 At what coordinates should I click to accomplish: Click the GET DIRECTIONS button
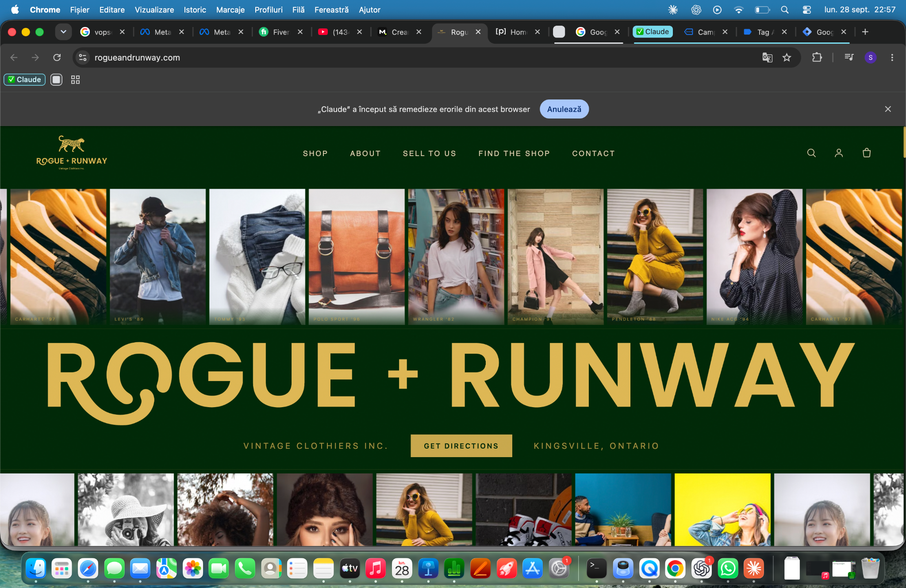click(461, 446)
